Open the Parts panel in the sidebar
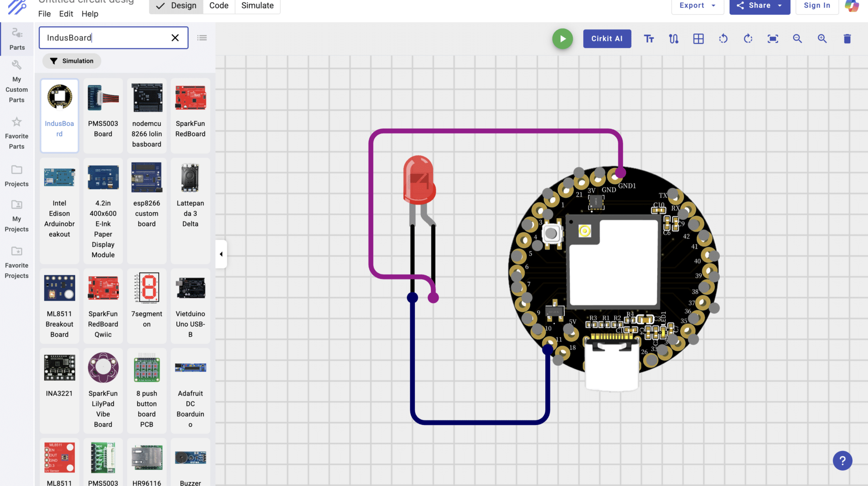Viewport: 868px width, 486px height. [17, 38]
